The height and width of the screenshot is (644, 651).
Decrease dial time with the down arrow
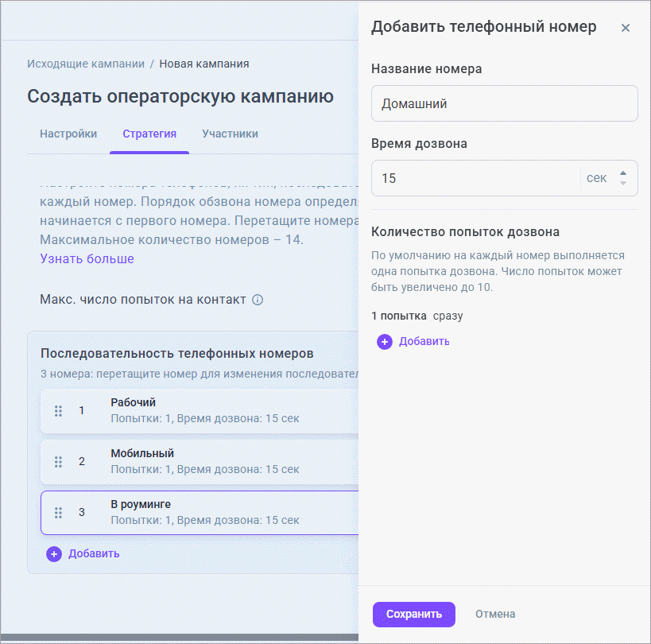click(623, 184)
